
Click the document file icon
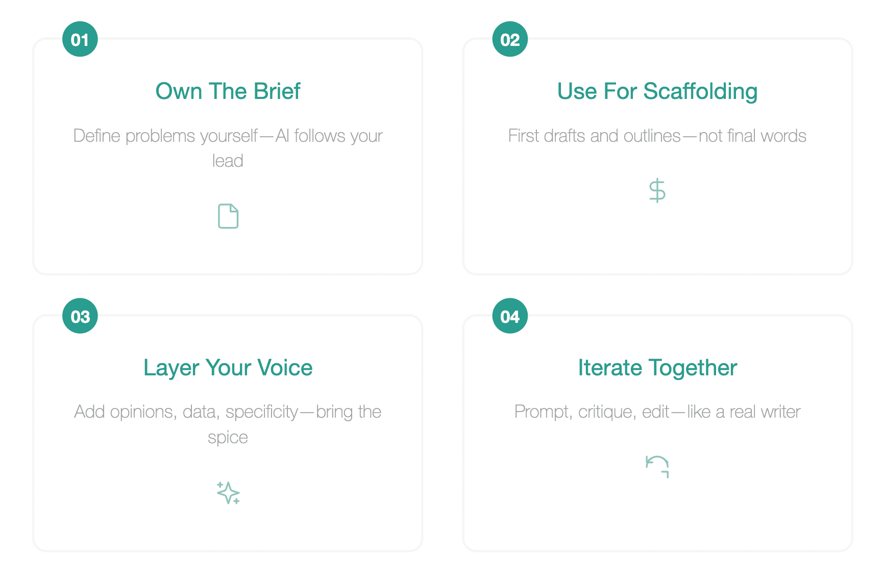228,216
